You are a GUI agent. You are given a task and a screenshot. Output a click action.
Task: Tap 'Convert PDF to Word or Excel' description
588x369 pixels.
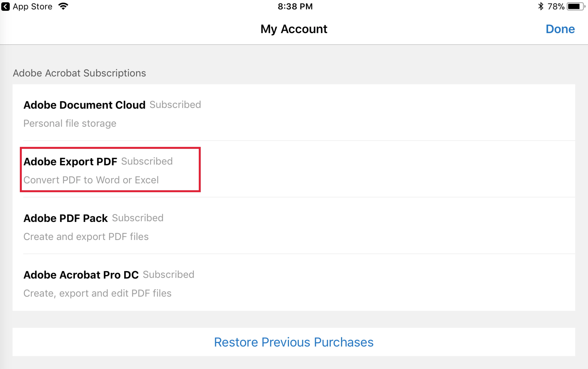[91, 180]
